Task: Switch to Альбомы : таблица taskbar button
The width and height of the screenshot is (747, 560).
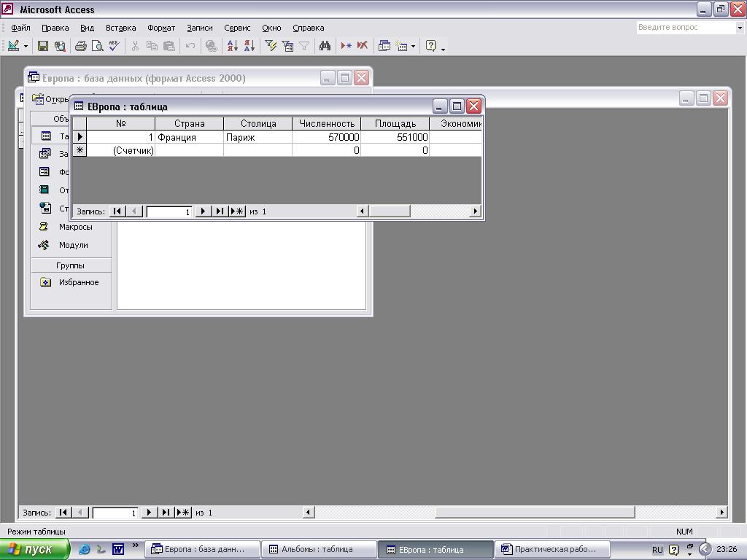Action: 320,550
